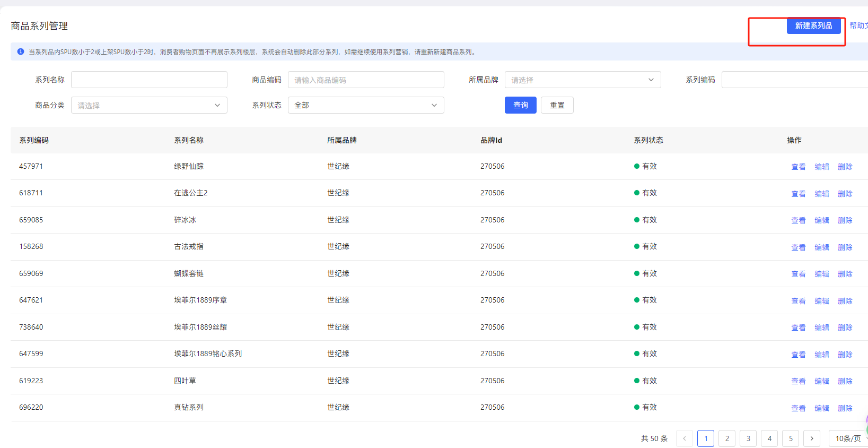
Task: Click 查看 for the 四叶草 series
Action: tap(798, 381)
